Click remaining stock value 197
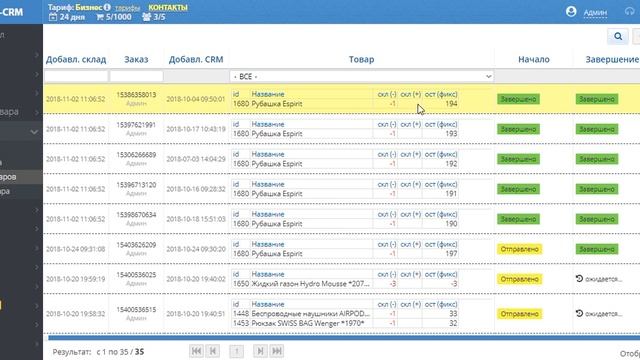Image resolution: width=640 pixels, height=360 pixels. coord(451,254)
